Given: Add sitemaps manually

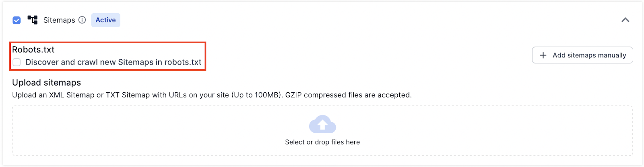Looking at the screenshot, I should click(x=582, y=55).
